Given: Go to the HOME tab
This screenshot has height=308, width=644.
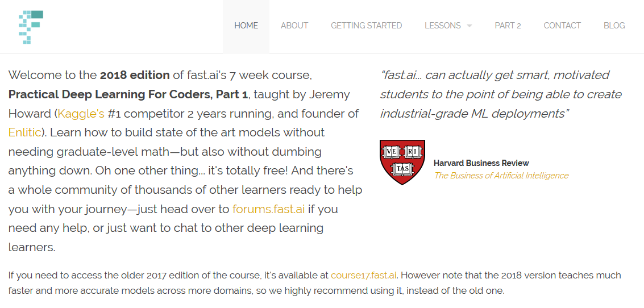Looking at the screenshot, I should [x=246, y=26].
